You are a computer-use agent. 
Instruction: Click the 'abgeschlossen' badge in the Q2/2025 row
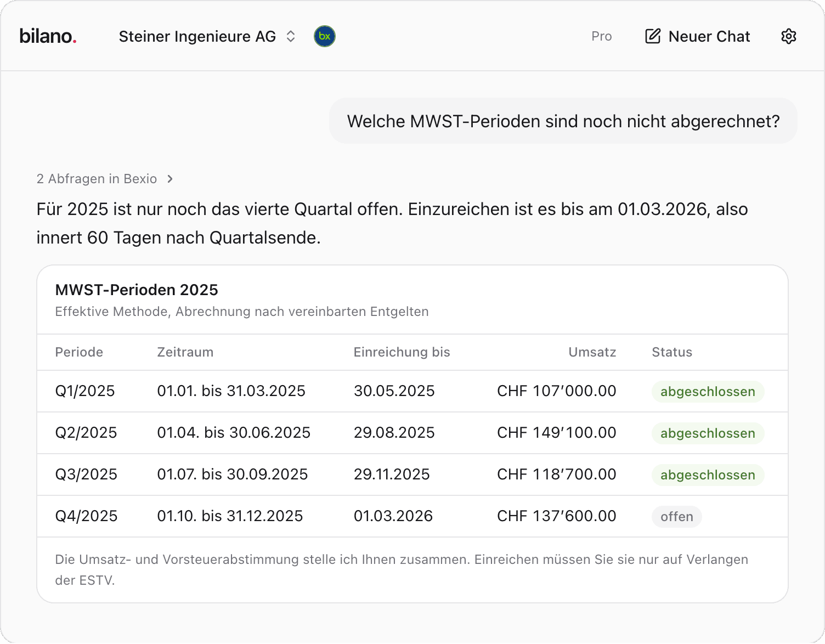click(x=708, y=433)
